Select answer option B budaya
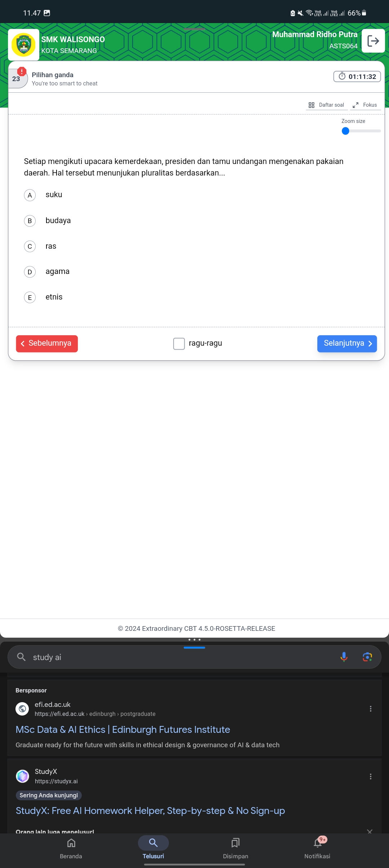The image size is (389, 868). click(x=30, y=221)
